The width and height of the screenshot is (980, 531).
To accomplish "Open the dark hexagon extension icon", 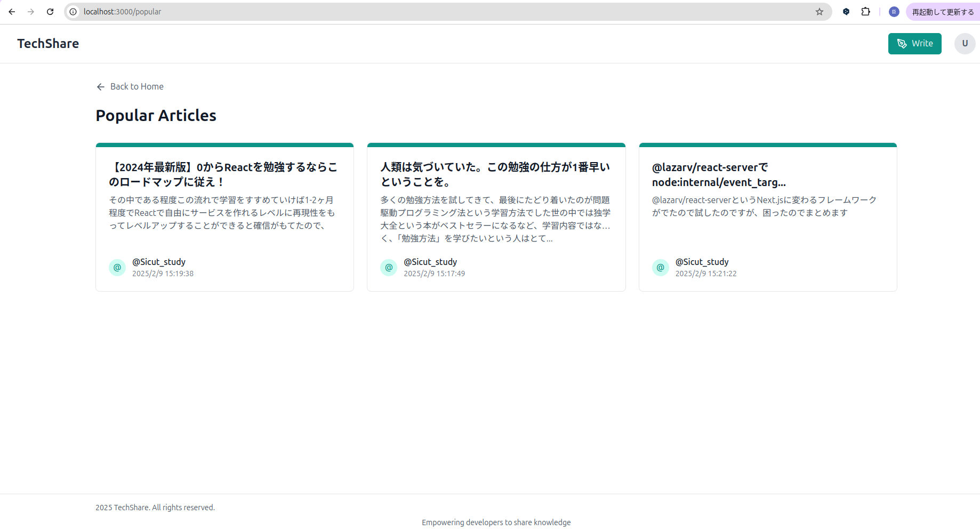I will (x=846, y=12).
